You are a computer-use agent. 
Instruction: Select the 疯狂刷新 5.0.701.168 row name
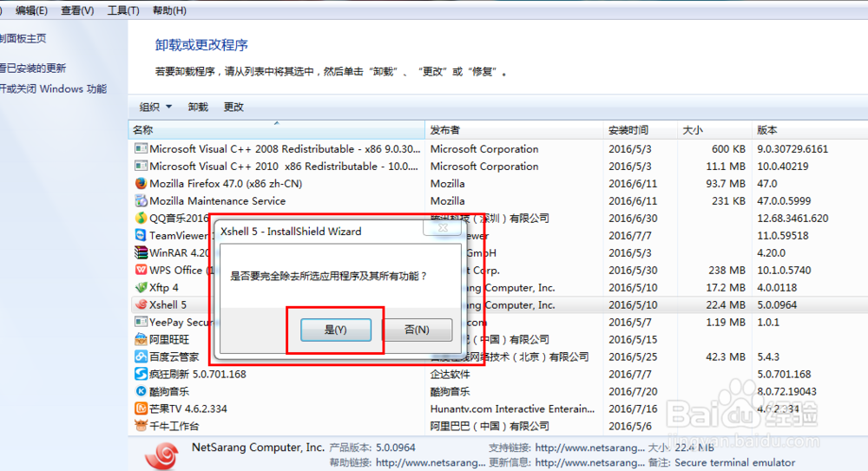pos(198,374)
